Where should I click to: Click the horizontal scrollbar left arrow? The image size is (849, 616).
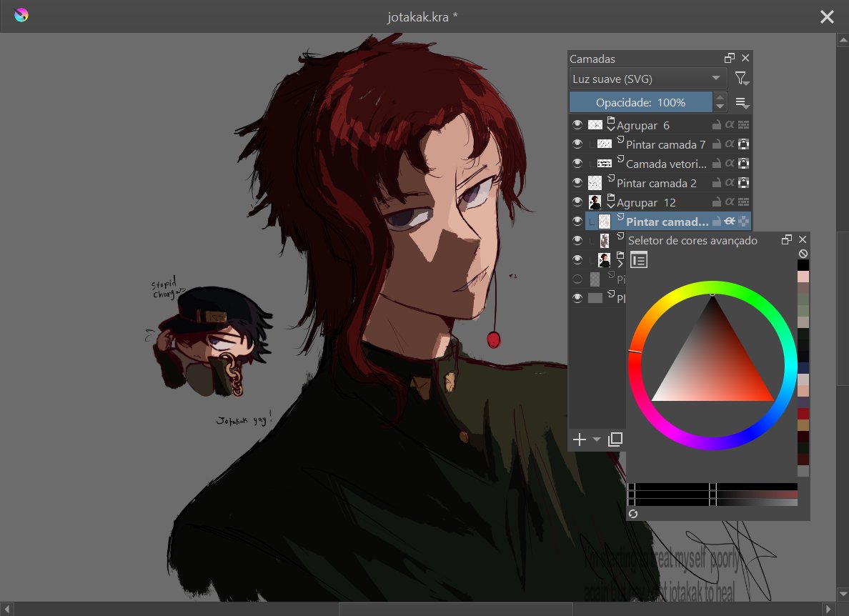point(6,609)
